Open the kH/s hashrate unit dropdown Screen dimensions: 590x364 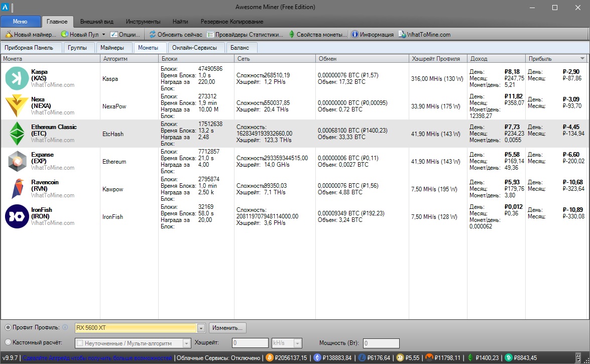298,343
